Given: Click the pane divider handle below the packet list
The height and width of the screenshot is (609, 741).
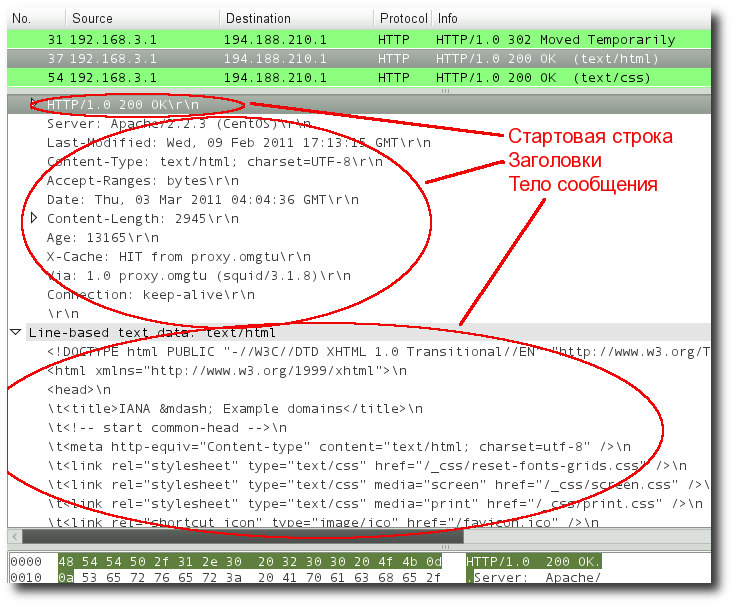Looking at the screenshot, I should pyautogui.click(x=445, y=91).
